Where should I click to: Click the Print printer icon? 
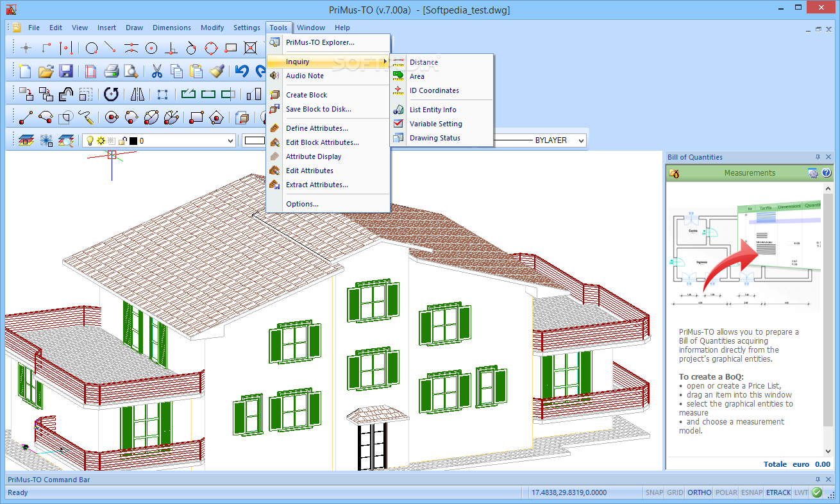(x=111, y=71)
